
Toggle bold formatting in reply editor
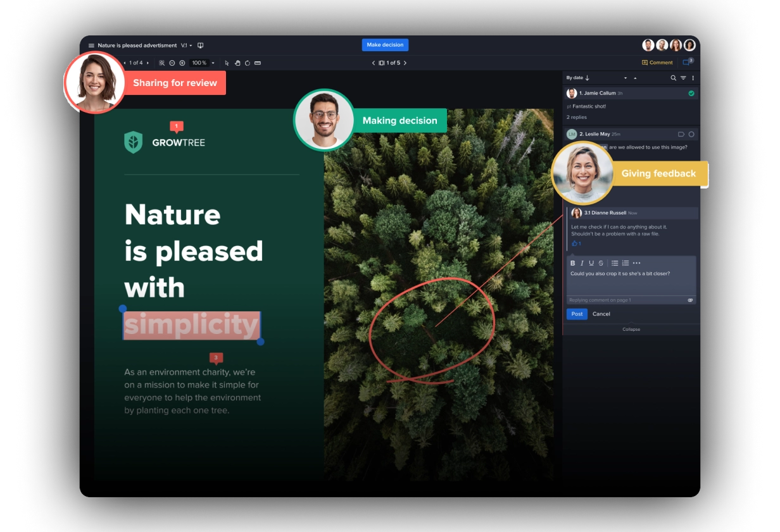(x=573, y=263)
